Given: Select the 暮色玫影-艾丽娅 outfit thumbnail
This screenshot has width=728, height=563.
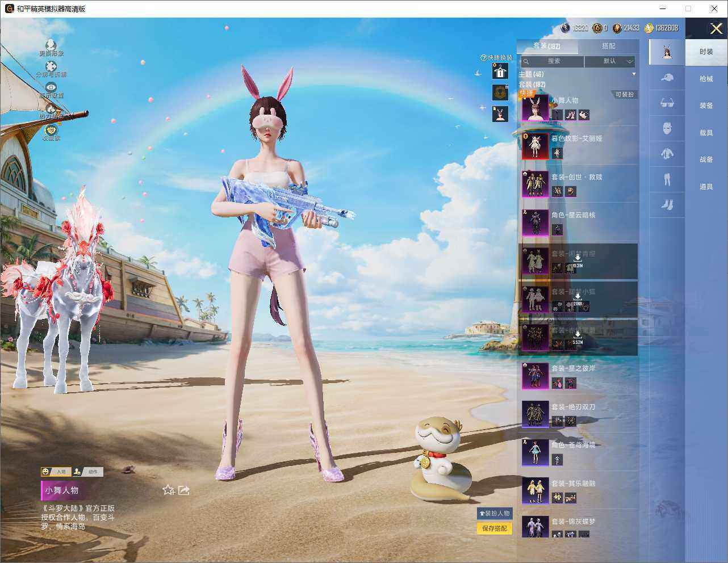Looking at the screenshot, I should (535, 146).
